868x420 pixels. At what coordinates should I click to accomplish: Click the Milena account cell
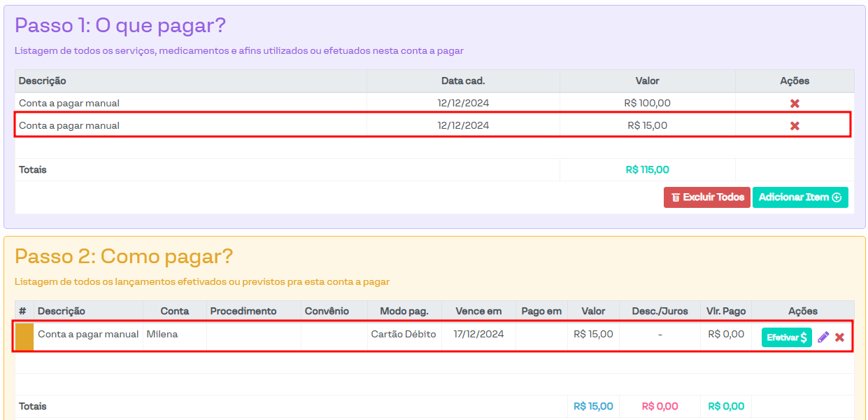pos(162,335)
